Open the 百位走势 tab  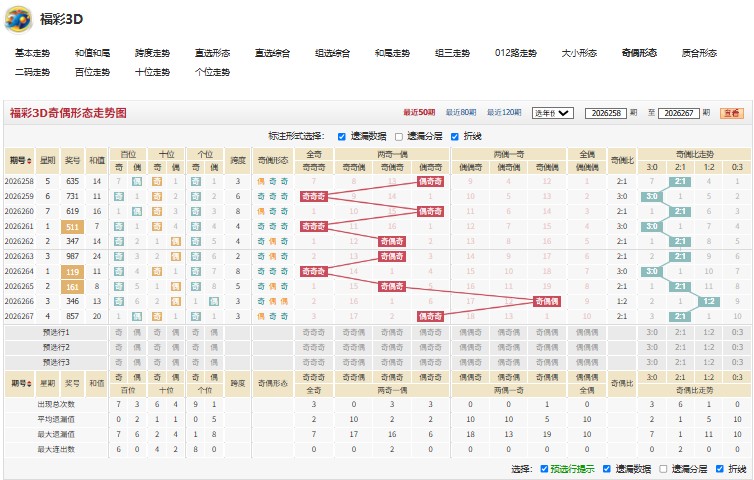(92, 72)
